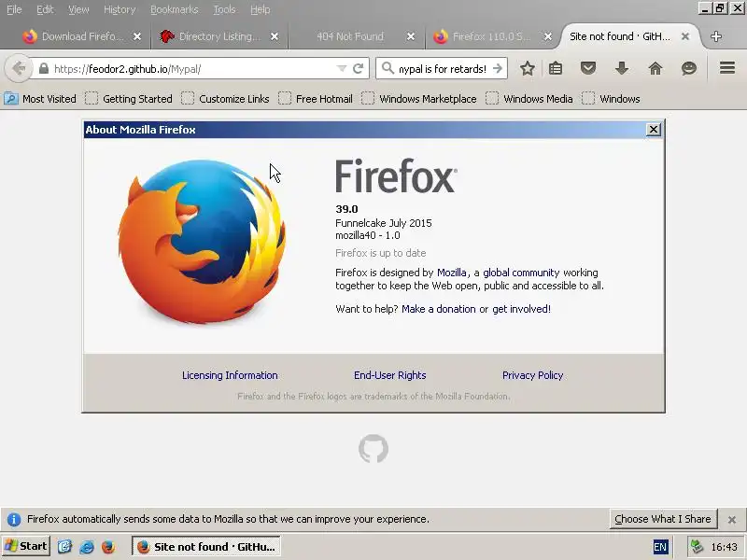747x560 pixels.
Task: Click the get involved! link
Action: pos(521,309)
